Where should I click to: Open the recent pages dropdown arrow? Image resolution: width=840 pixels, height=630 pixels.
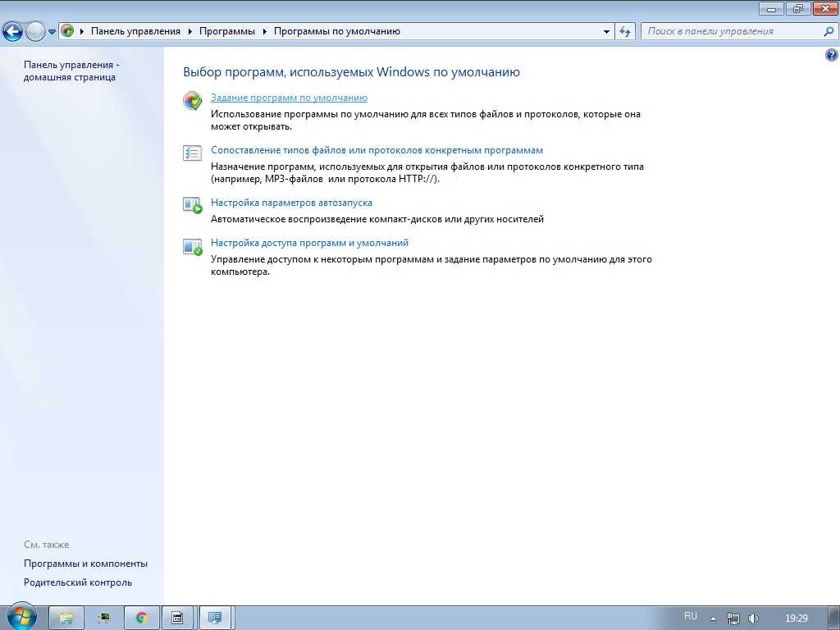pos(52,32)
